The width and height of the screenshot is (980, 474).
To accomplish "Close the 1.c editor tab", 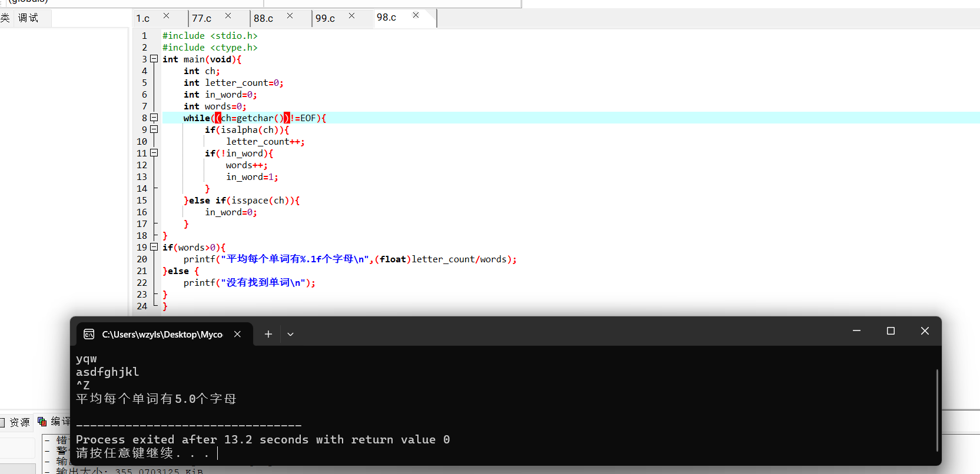I will pos(166,16).
